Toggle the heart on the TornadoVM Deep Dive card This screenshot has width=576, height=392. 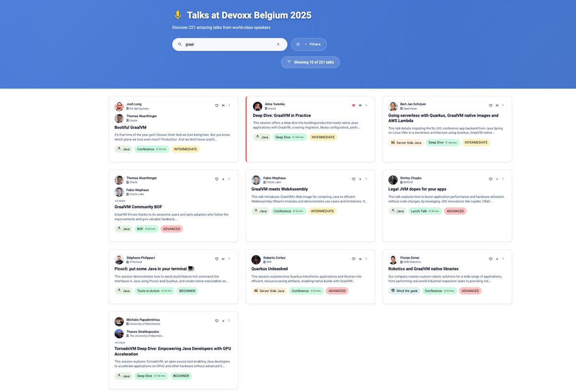click(x=216, y=321)
